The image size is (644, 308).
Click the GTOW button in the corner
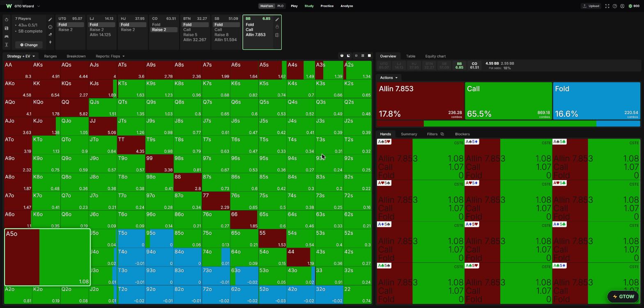623,296
